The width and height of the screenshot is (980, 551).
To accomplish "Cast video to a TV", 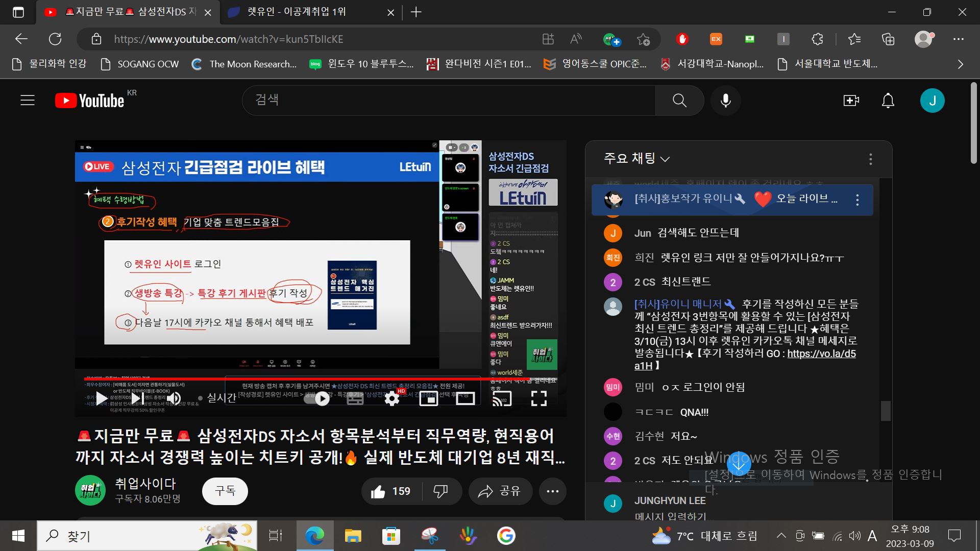I will click(502, 398).
